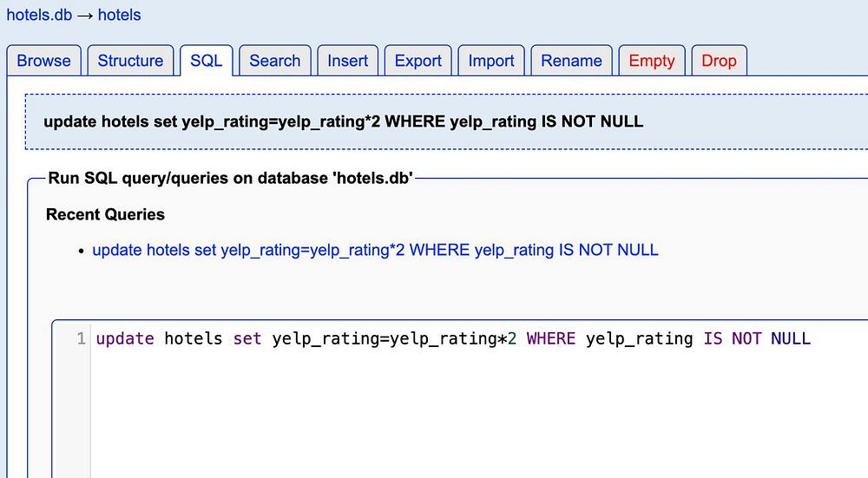Screen dimensions: 868x478
Task: Open the recent update hotels query link
Action: [375, 250]
